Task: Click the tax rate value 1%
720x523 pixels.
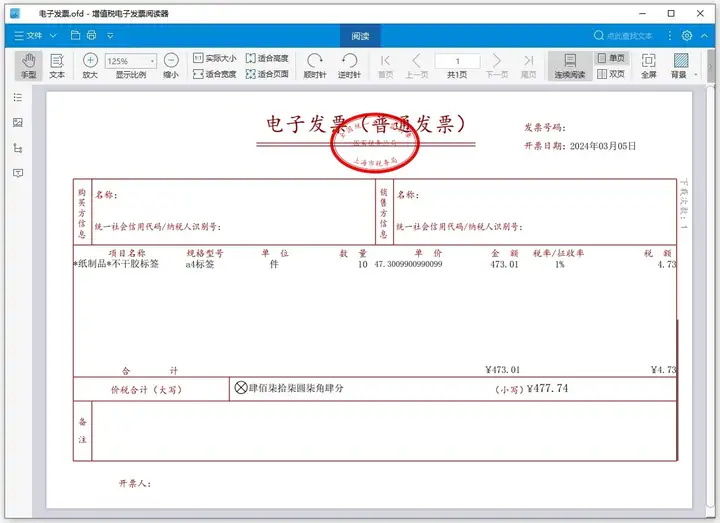Action: (560, 264)
